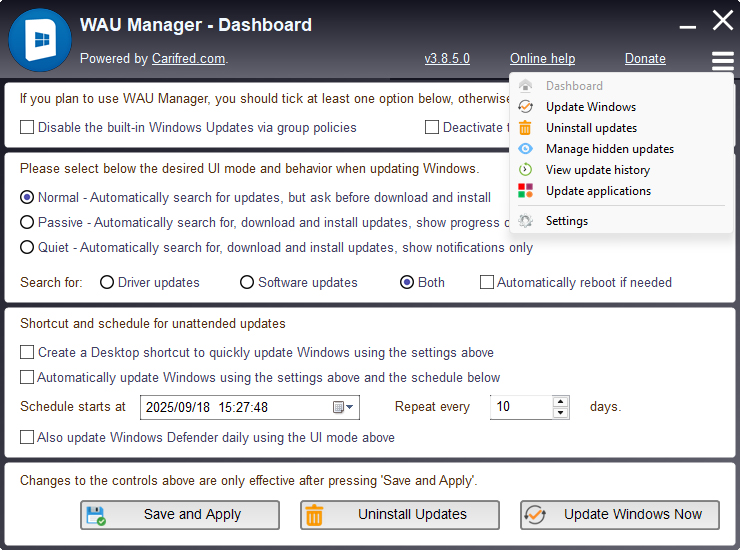740x550 pixels.
Task: Open the schedule date picker dropdown
Action: pyautogui.click(x=343, y=407)
